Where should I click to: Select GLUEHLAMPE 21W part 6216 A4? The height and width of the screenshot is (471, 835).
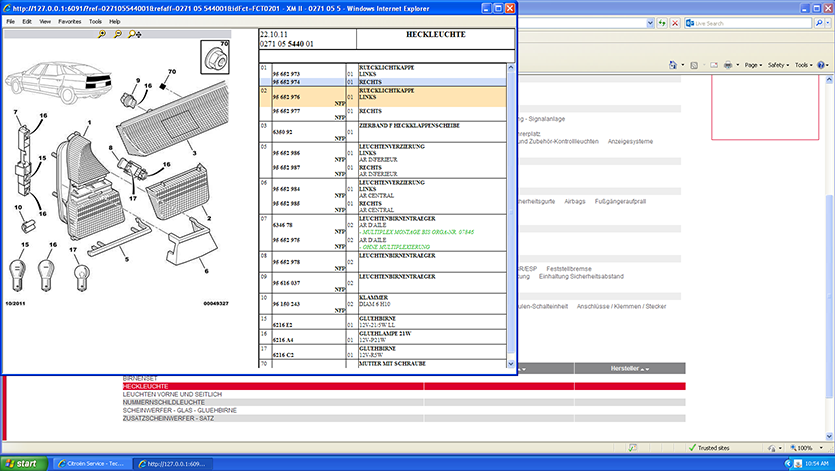pos(383,336)
